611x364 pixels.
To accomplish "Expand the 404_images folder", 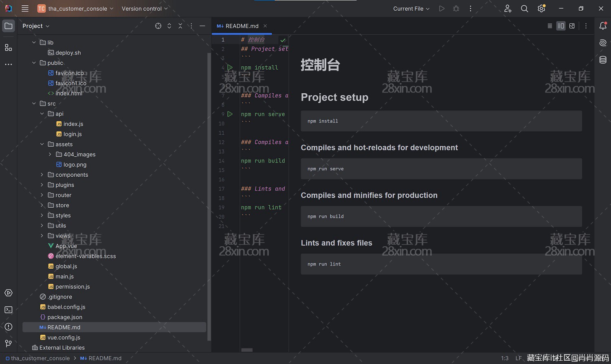I will click(50, 155).
